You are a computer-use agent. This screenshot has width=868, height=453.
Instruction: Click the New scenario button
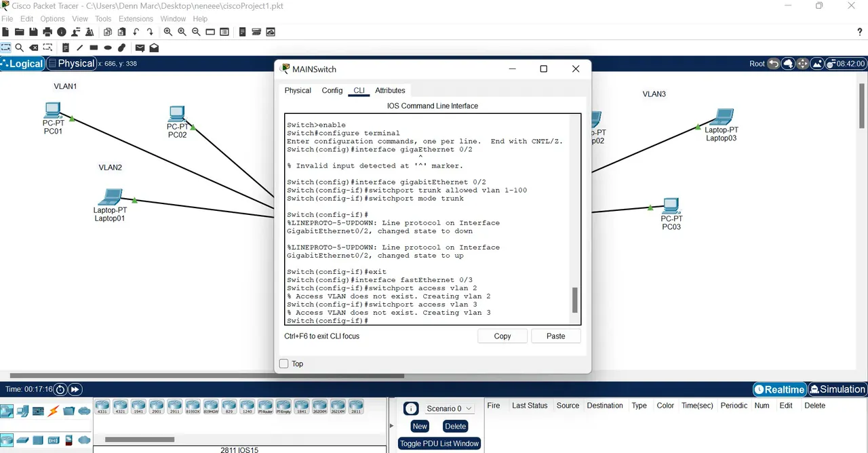coord(420,426)
